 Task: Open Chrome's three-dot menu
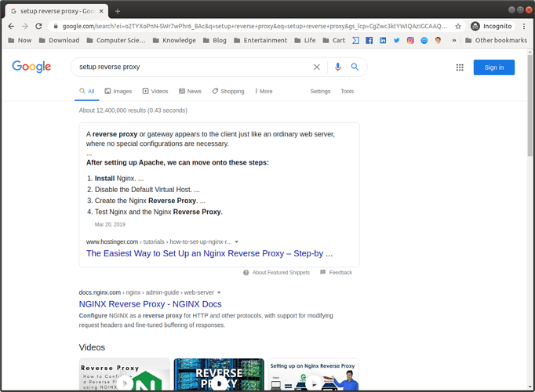(x=525, y=26)
